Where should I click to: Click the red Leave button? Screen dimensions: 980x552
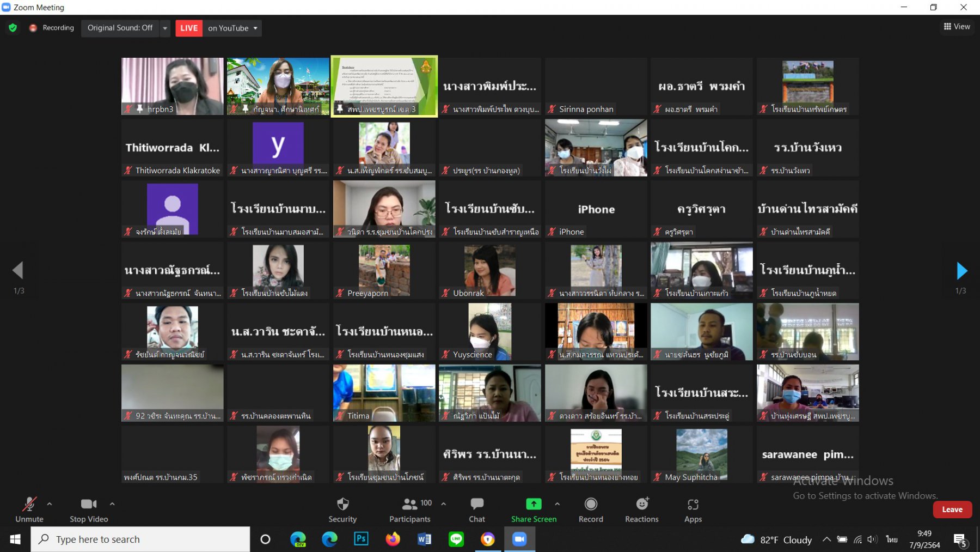tap(952, 509)
